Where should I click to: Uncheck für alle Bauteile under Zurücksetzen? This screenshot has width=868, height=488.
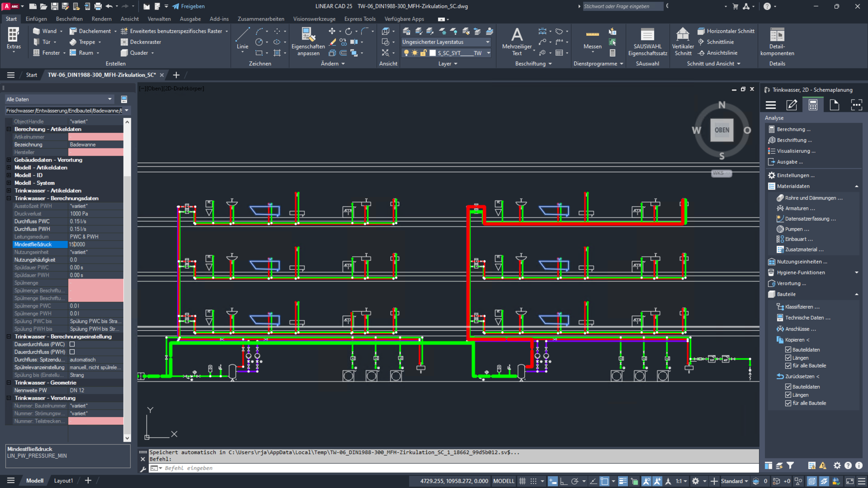coord(788,403)
